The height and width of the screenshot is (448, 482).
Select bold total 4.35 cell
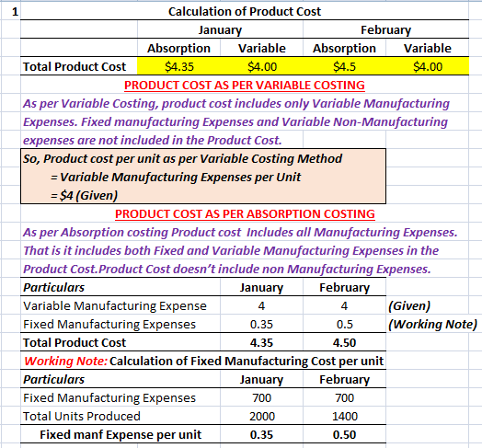[x=261, y=342]
